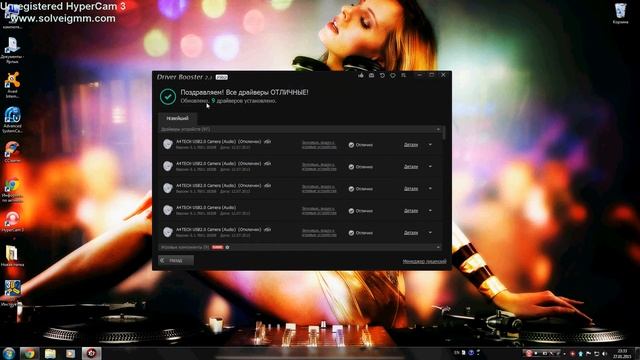
Task: Click the Windows Start button
Action: click(x=9, y=353)
